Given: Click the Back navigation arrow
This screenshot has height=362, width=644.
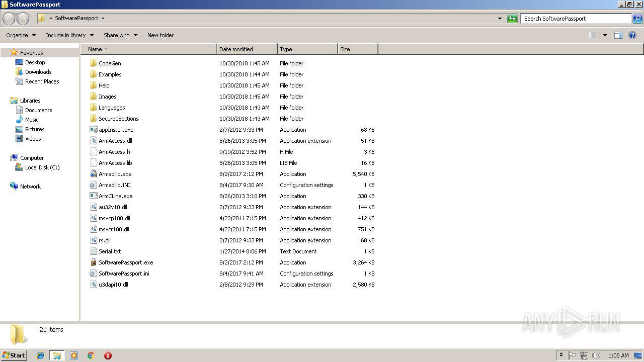Looking at the screenshot, I should coord(9,19).
